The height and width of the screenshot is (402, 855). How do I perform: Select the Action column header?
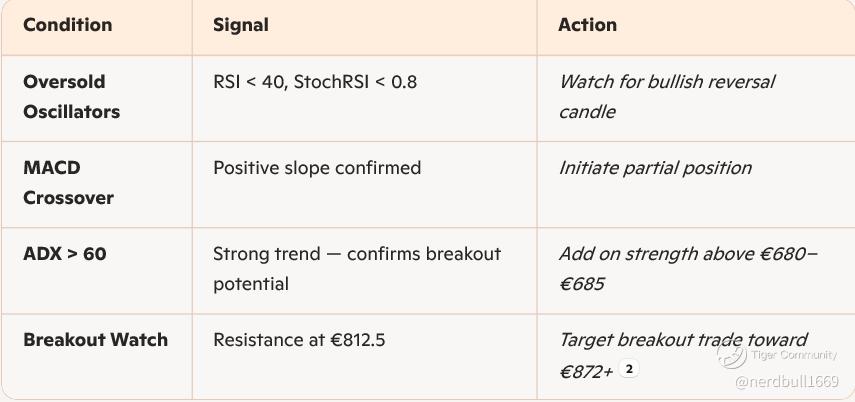587,25
